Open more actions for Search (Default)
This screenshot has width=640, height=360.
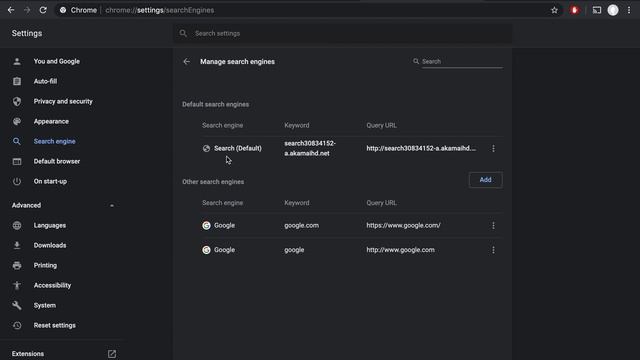pyautogui.click(x=493, y=149)
